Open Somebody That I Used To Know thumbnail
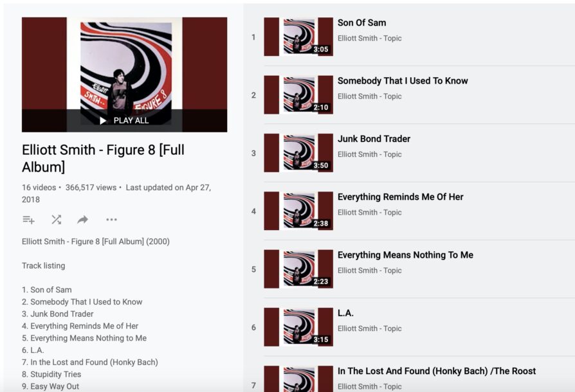The height and width of the screenshot is (392, 575). click(x=298, y=95)
